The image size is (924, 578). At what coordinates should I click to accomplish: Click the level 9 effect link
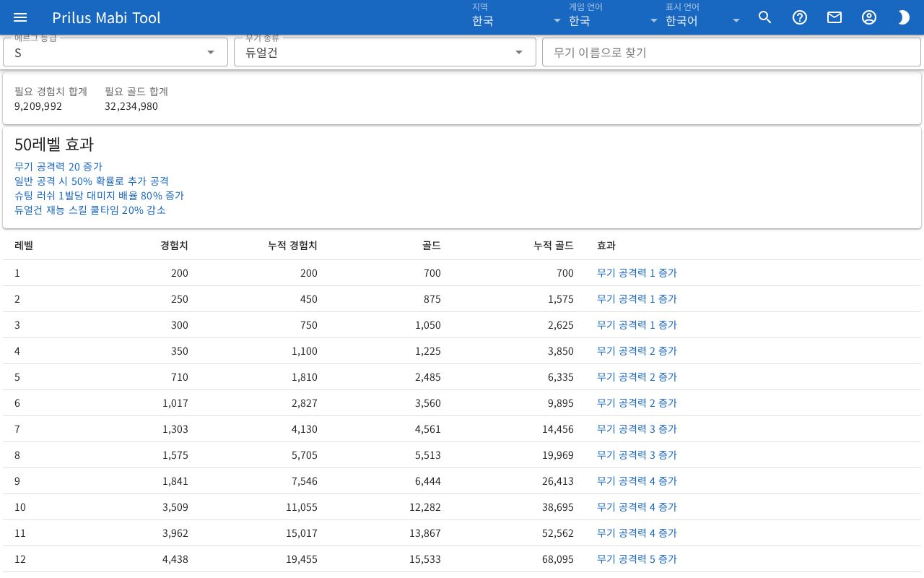point(637,481)
